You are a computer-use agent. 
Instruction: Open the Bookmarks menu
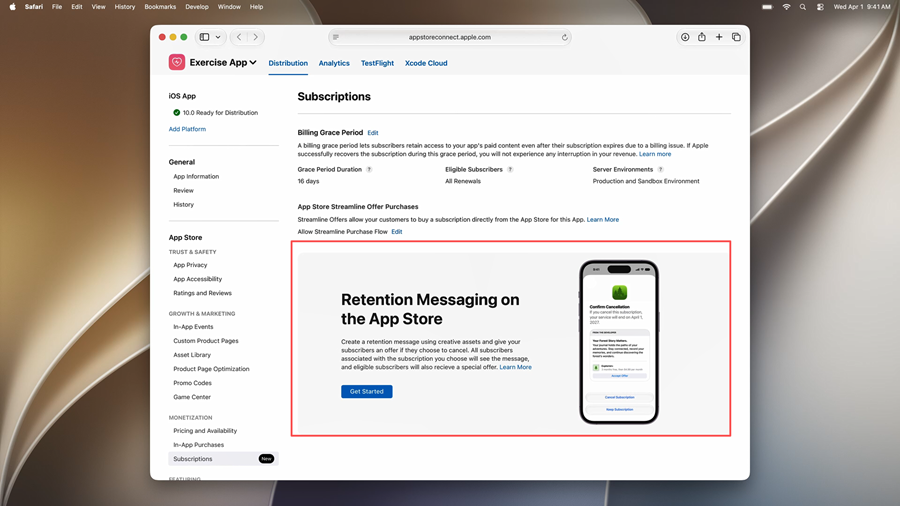[160, 7]
